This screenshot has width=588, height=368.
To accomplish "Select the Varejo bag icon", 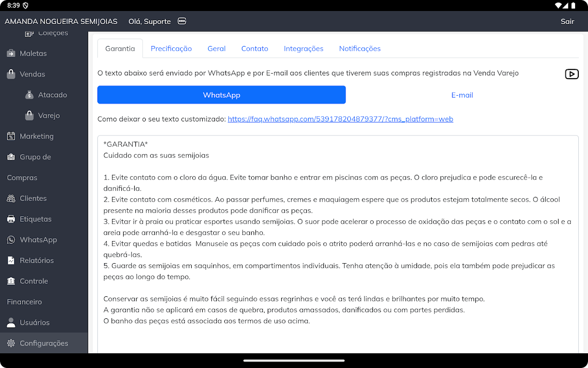I will [x=29, y=115].
